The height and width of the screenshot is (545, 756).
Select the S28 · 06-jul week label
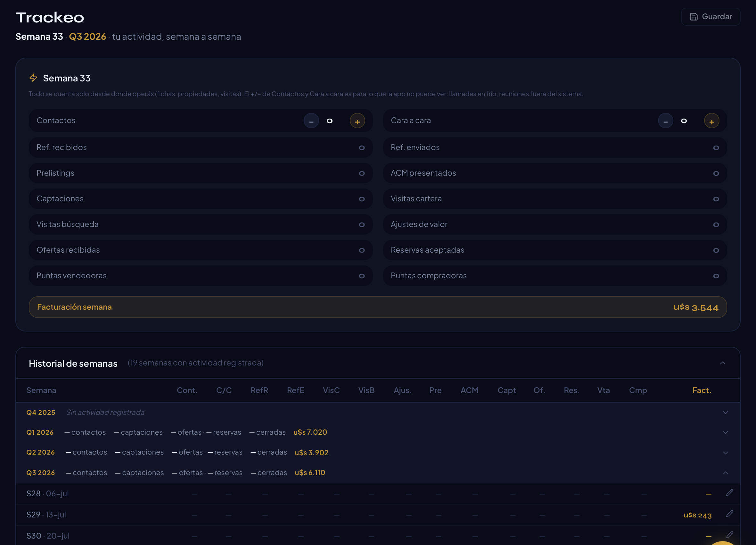point(48,494)
